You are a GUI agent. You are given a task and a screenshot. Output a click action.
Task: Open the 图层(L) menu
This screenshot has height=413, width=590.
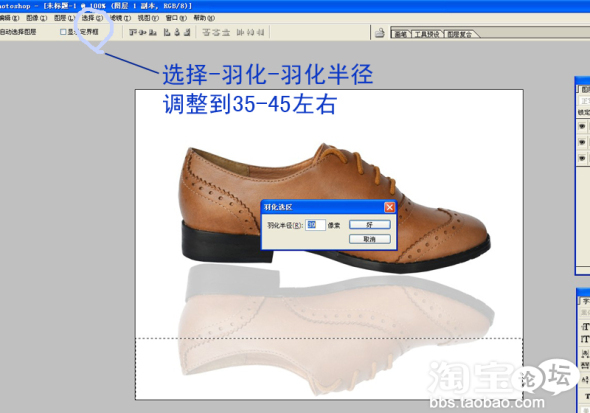[x=65, y=18]
